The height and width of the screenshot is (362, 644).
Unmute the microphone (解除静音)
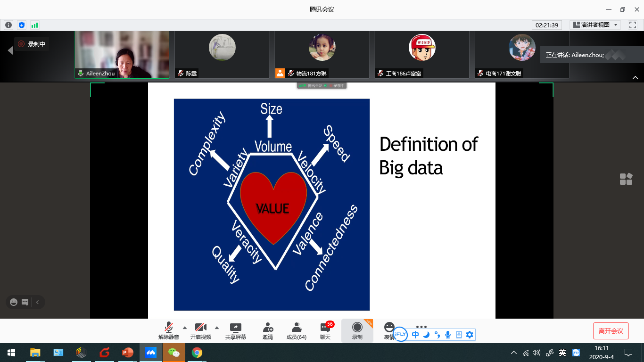point(168,330)
